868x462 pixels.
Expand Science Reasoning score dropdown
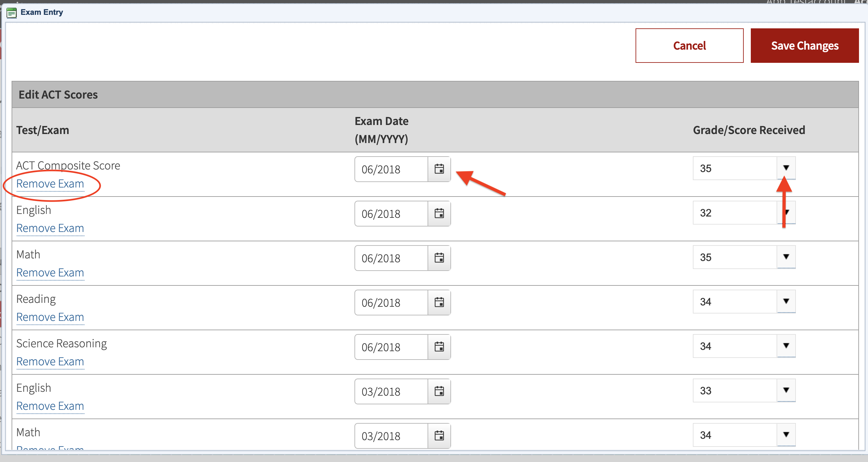pyautogui.click(x=786, y=346)
